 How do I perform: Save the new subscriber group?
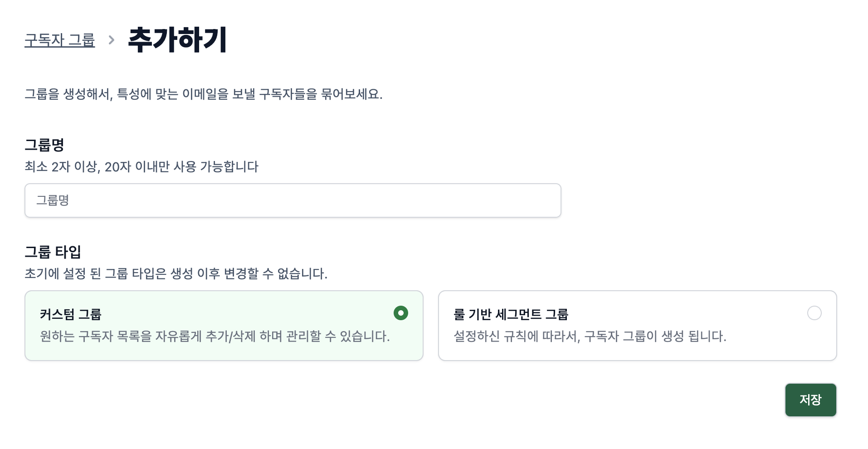point(810,400)
